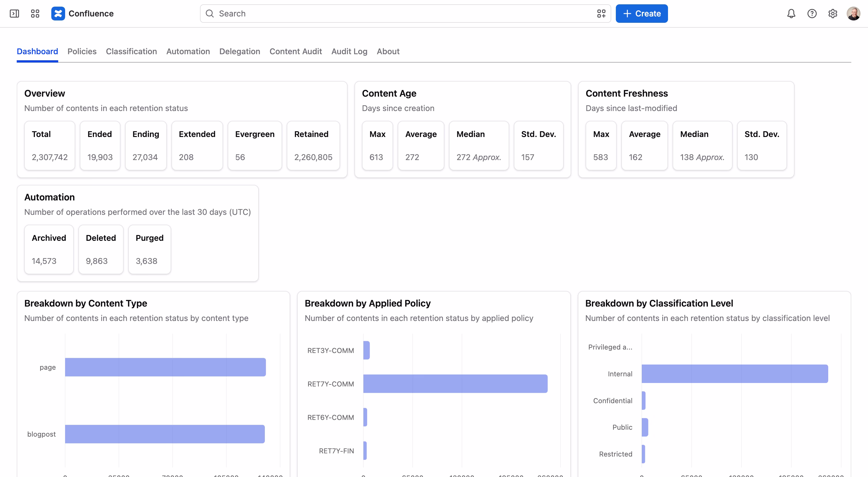Image resolution: width=868 pixels, height=477 pixels.
Task: Click the Confluence logo icon
Action: 58,14
